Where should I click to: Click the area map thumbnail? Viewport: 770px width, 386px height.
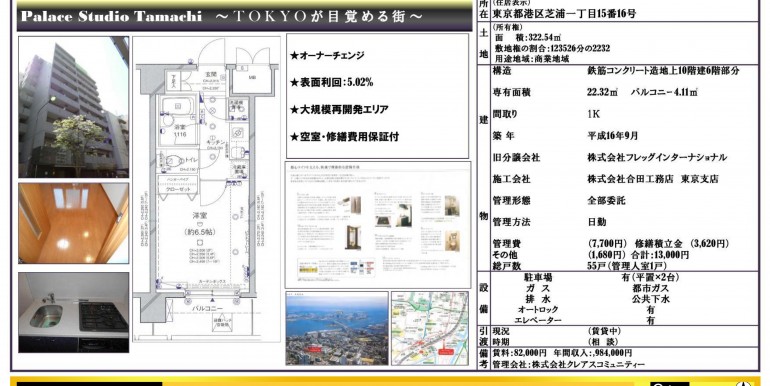point(430,329)
